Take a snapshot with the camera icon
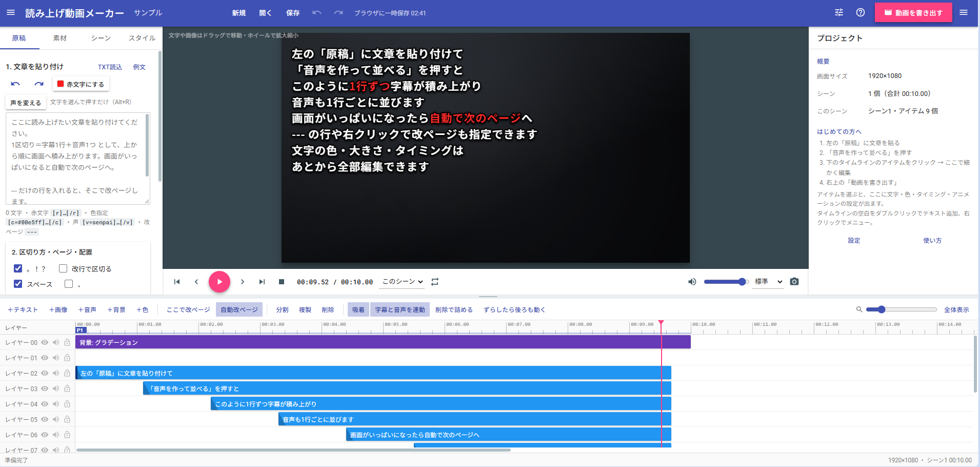The width and height of the screenshot is (980, 467). coord(794,282)
